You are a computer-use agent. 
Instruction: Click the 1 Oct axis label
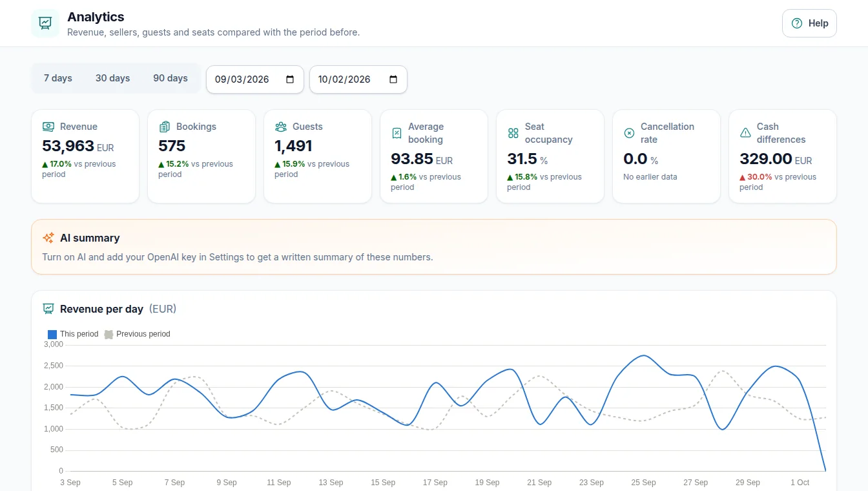pyautogui.click(x=800, y=483)
